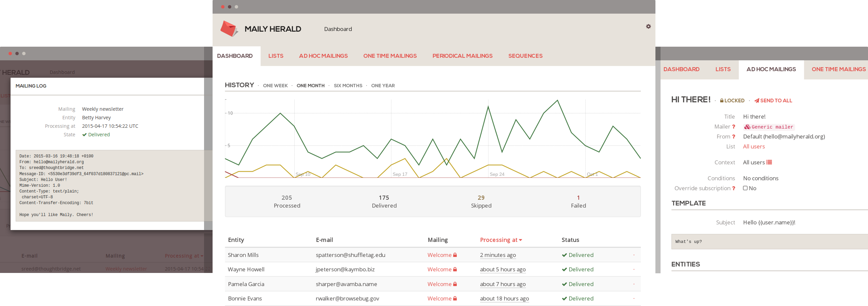Open Welcome mailing in Pamela Garcia row

(x=439, y=284)
